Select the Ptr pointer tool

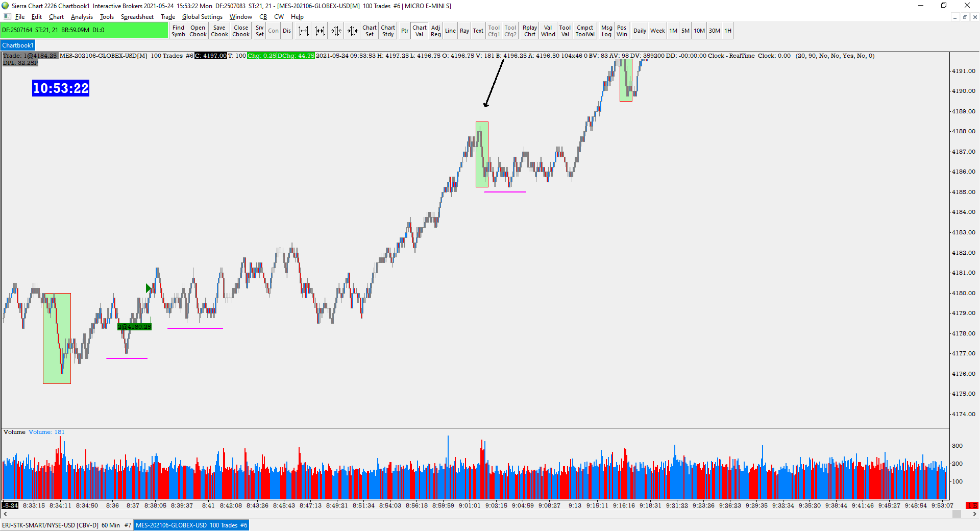click(405, 31)
